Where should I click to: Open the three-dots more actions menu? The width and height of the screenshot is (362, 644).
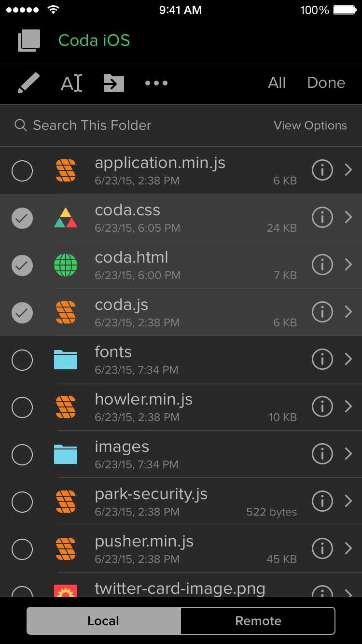pos(156,83)
